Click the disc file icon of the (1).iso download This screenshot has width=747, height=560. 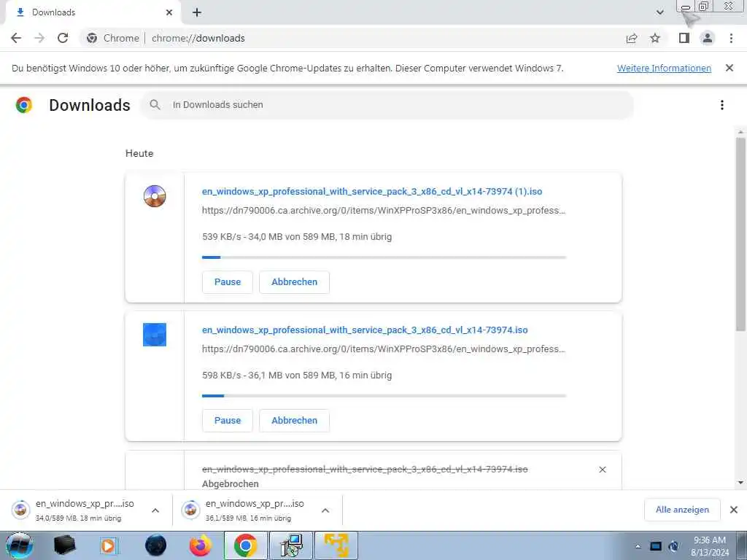coord(155,196)
